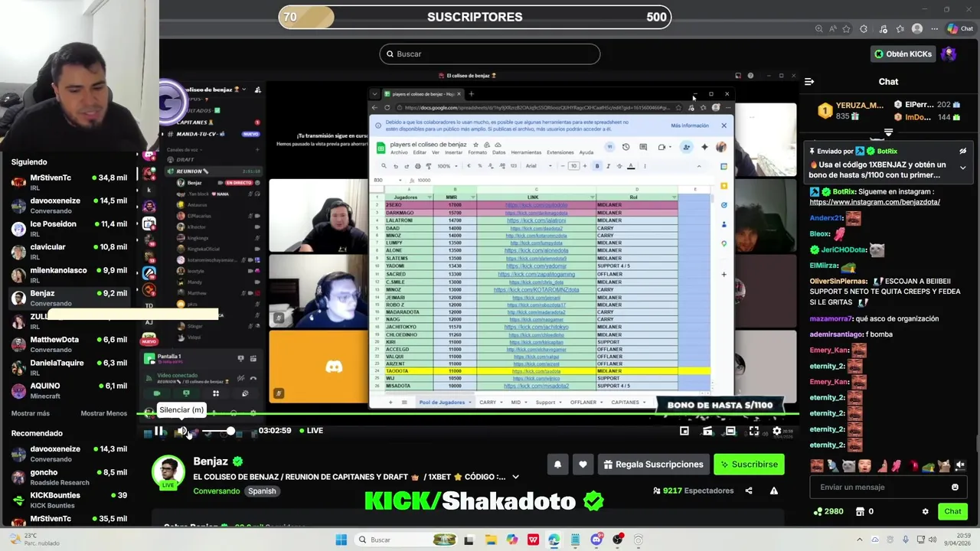Expand the pinned message chevron
This screenshot has height=551, width=980.
click(x=962, y=168)
